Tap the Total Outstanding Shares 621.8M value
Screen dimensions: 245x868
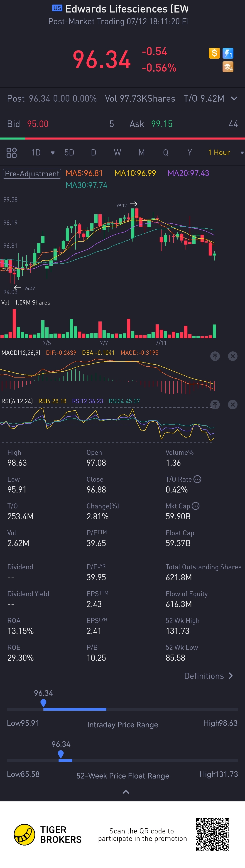coord(179,577)
